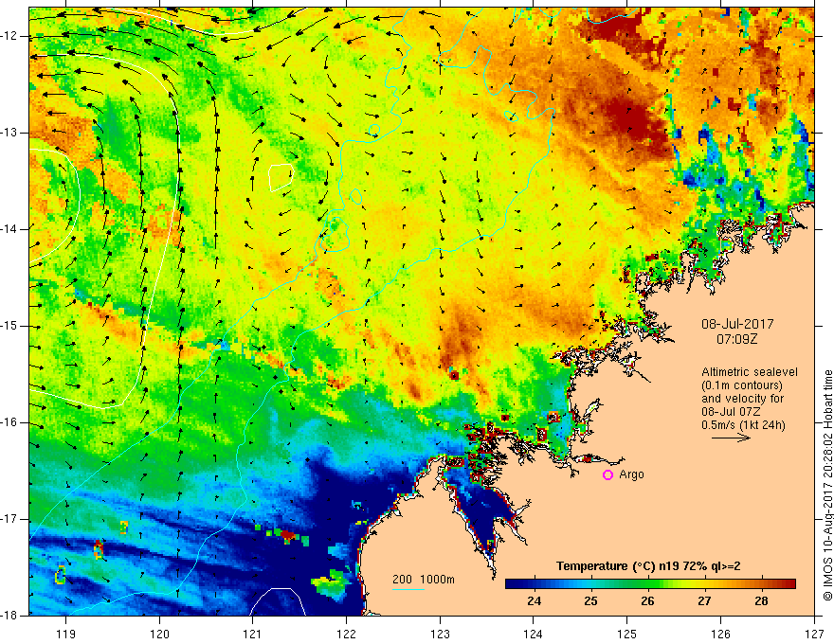
Task: Click the velocity scale reference arrow
Action: [x=731, y=438]
